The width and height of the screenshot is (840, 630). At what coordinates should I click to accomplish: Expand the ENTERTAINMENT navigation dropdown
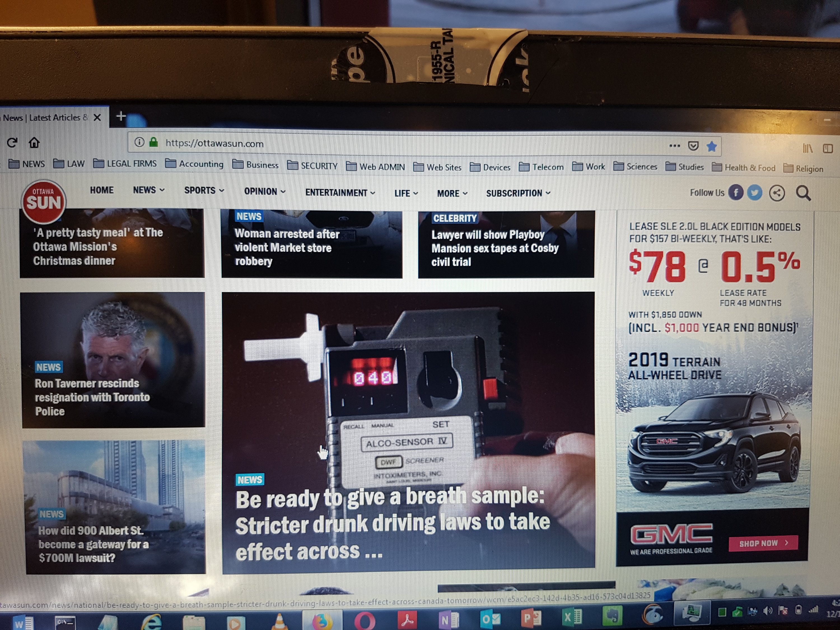[340, 193]
